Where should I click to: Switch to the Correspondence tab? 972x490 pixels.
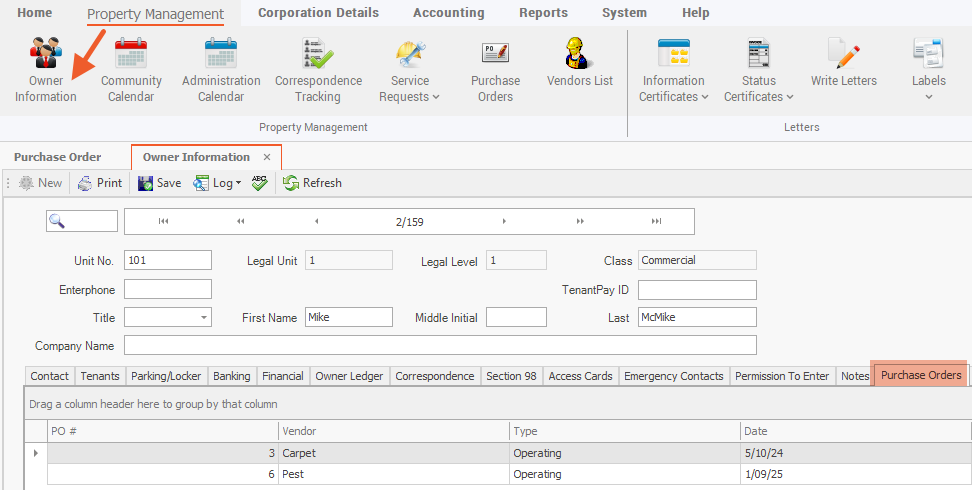tap(435, 376)
